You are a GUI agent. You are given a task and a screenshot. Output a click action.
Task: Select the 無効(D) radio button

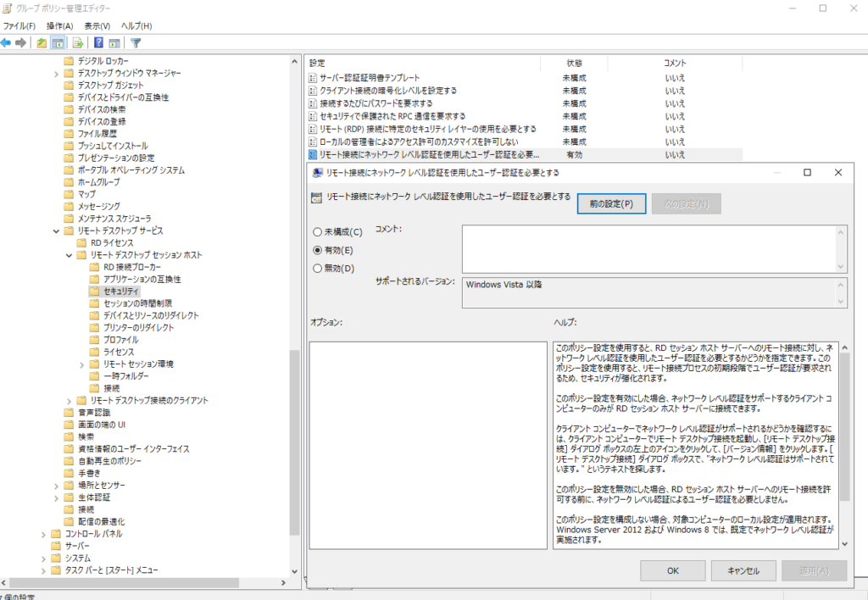click(x=318, y=269)
